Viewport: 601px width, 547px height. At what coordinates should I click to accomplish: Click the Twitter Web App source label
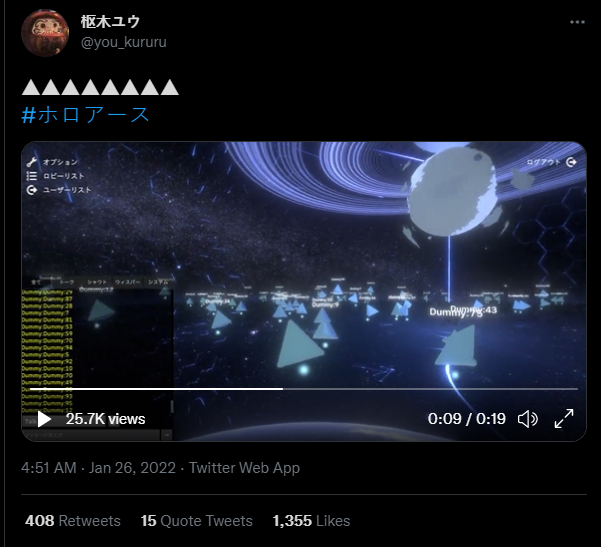pyautogui.click(x=244, y=468)
